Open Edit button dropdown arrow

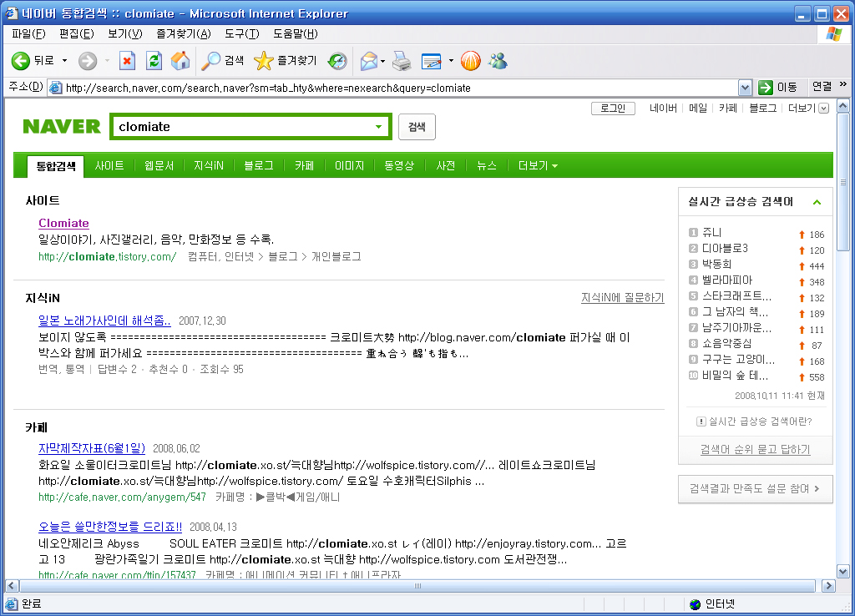[451, 60]
